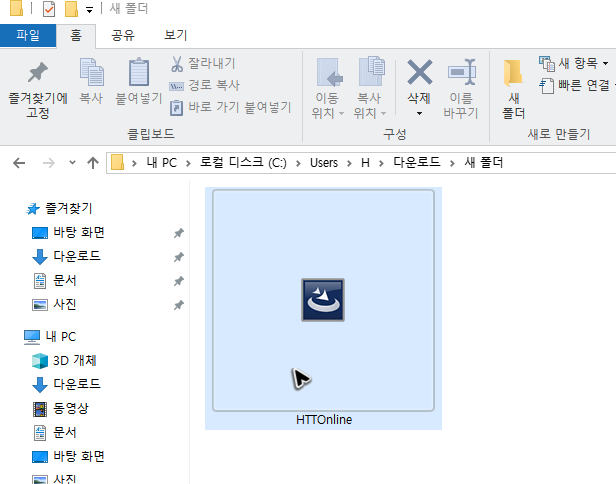Click the 즐겨찾기에 고정 pin icon
The width and height of the screenshot is (616, 484).
pyautogui.click(x=38, y=72)
